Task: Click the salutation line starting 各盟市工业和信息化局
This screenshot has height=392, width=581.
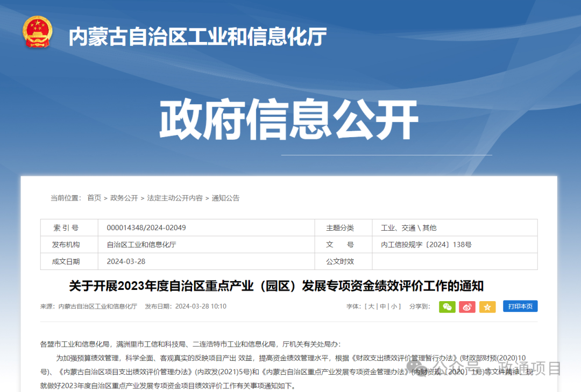Action: click(x=190, y=344)
